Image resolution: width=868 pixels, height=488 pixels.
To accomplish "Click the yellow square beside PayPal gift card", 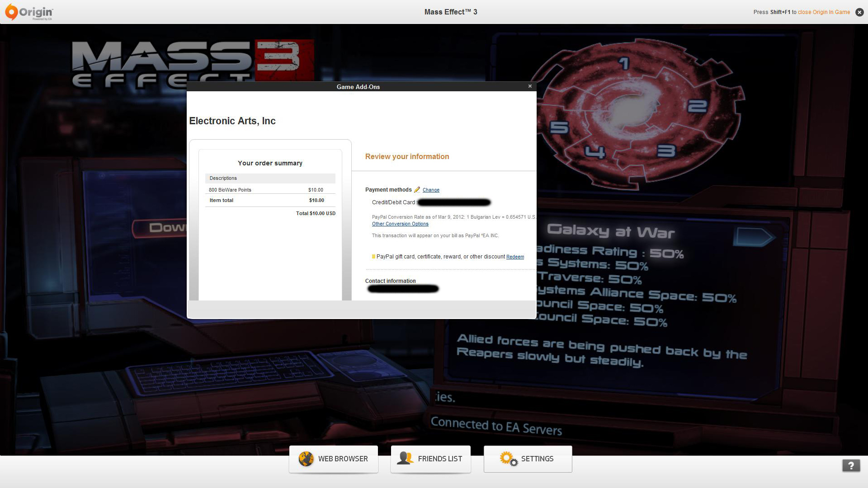I will click(373, 257).
